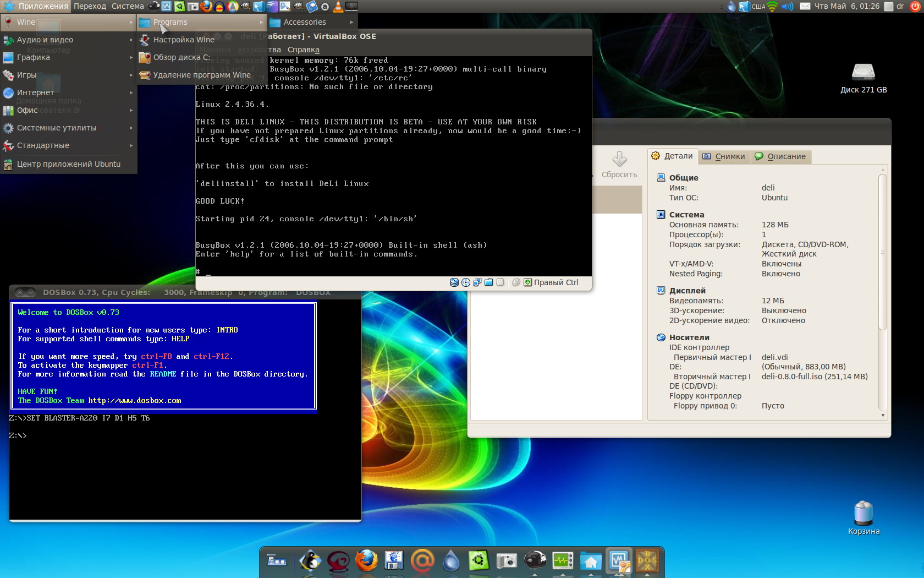The image size is (924, 578).
Task: Open the Accessories submenu
Action: (x=312, y=22)
